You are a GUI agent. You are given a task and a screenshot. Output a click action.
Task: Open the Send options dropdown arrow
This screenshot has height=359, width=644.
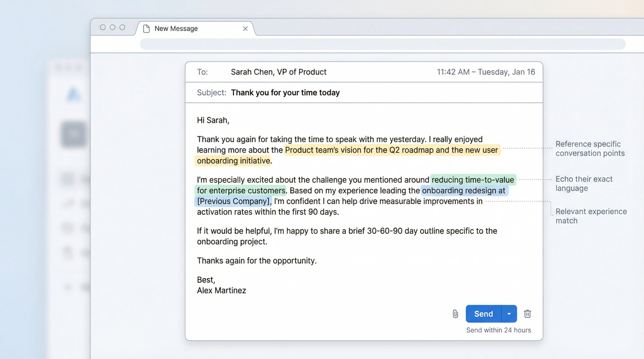coord(509,314)
